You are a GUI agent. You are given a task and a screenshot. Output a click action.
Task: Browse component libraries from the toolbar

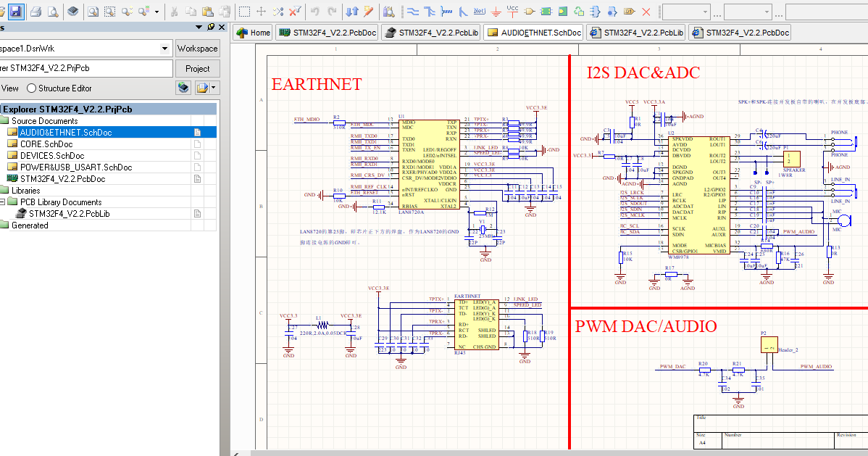[x=389, y=11]
